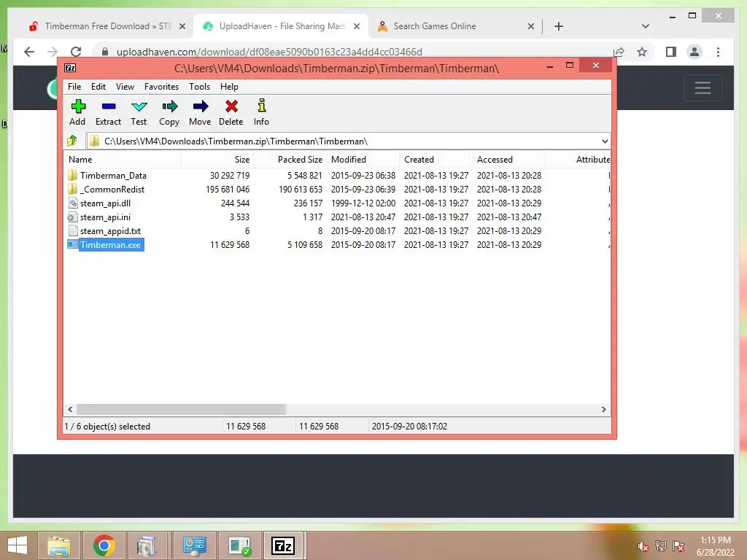Open the File menu
Viewport: 747px width, 560px height.
coord(74,87)
